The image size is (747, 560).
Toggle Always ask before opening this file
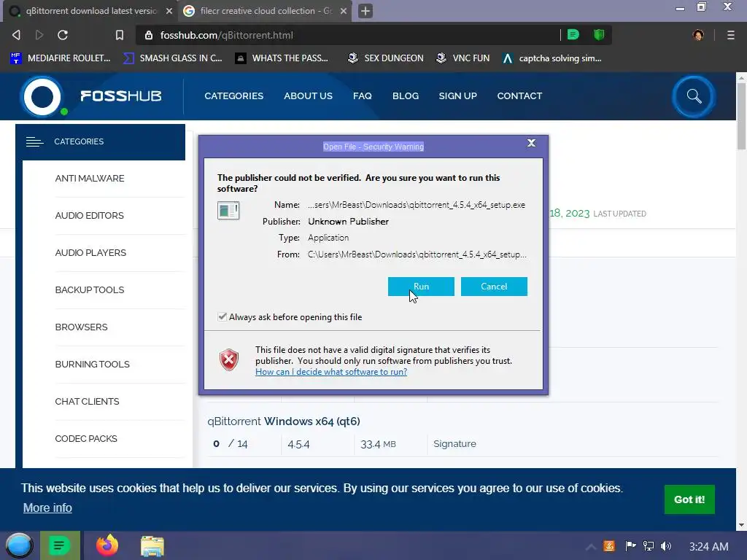pyautogui.click(x=222, y=316)
